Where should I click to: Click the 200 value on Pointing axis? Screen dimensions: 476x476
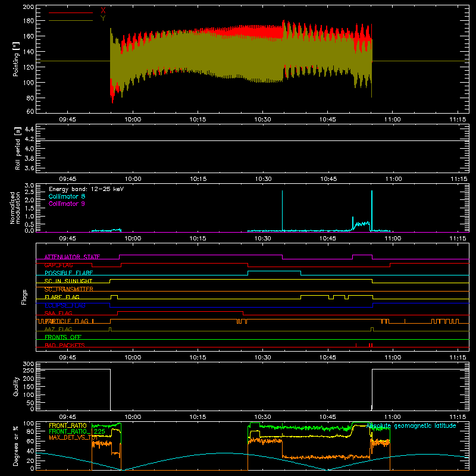pos(28,7)
